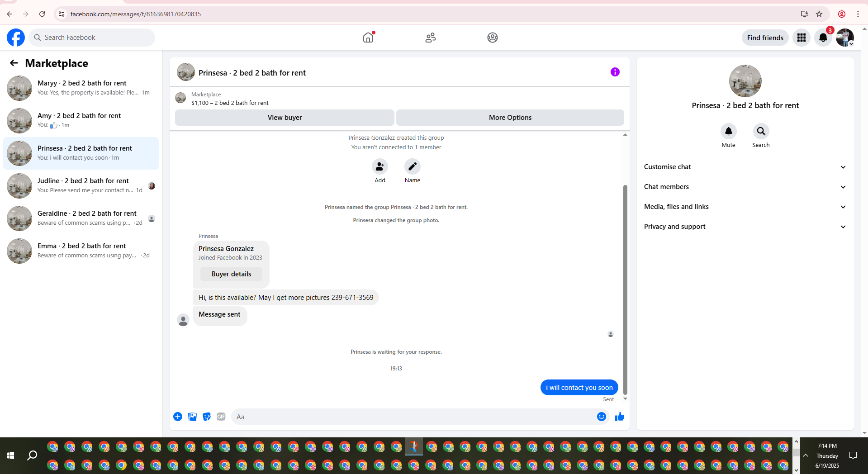The height and width of the screenshot is (474, 868).
Task: Click the View buyer button
Action: coord(285,118)
